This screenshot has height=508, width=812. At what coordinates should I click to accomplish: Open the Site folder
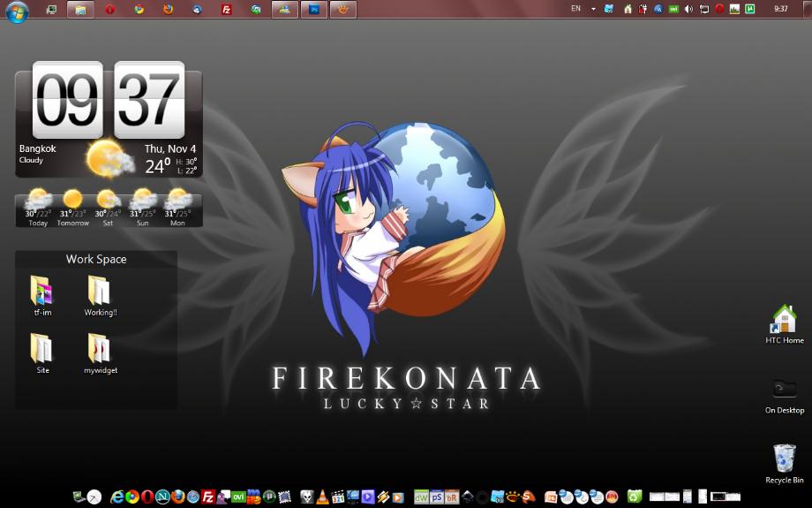[42, 353]
